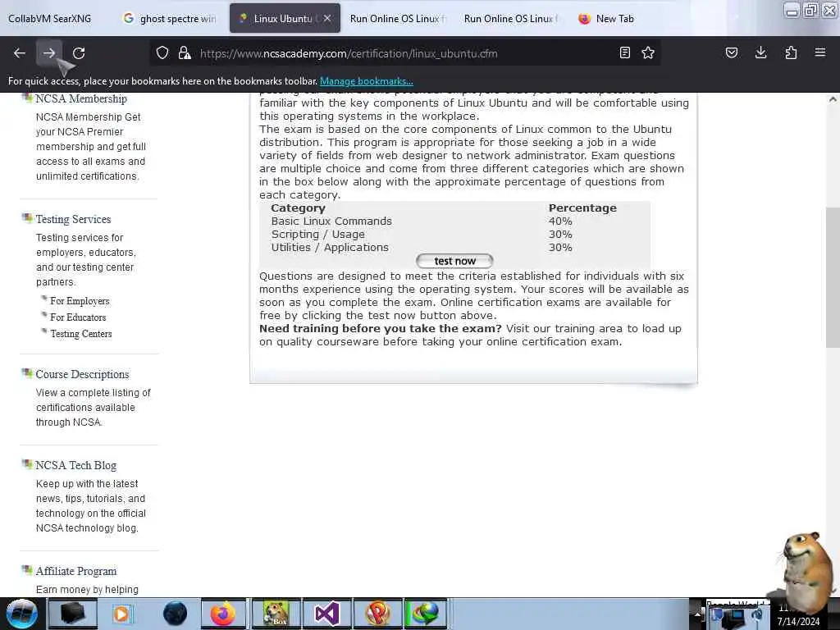840x630 pixels.
Task: Open the Firefox hamburger menu
Action: click(x=820, y=52)
